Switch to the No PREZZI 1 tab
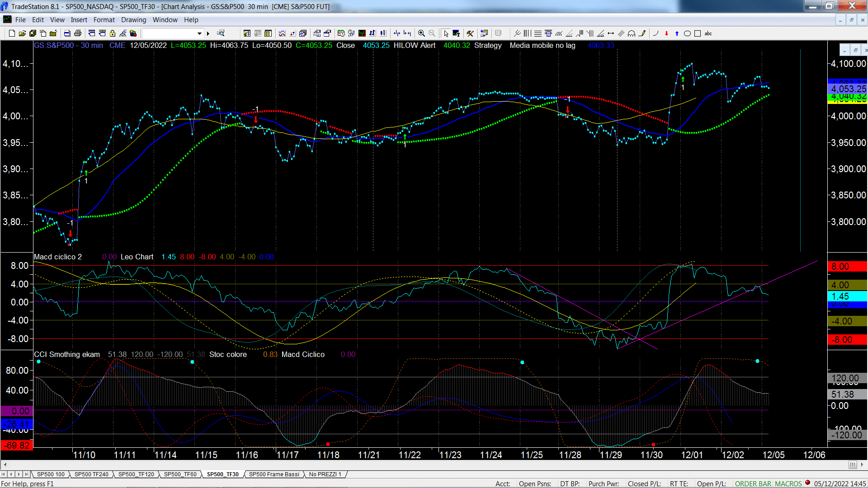The width and height of the screenshot is (868, 488). click(x=325, y=474)
